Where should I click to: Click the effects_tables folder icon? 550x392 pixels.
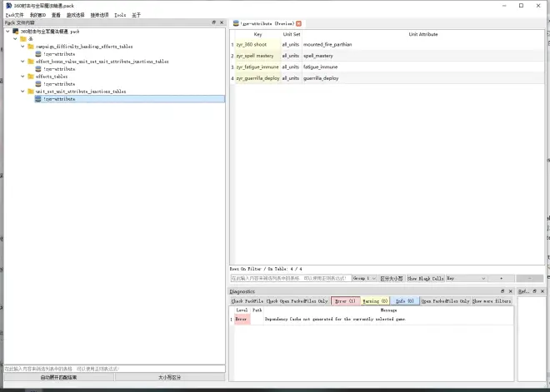31,77
